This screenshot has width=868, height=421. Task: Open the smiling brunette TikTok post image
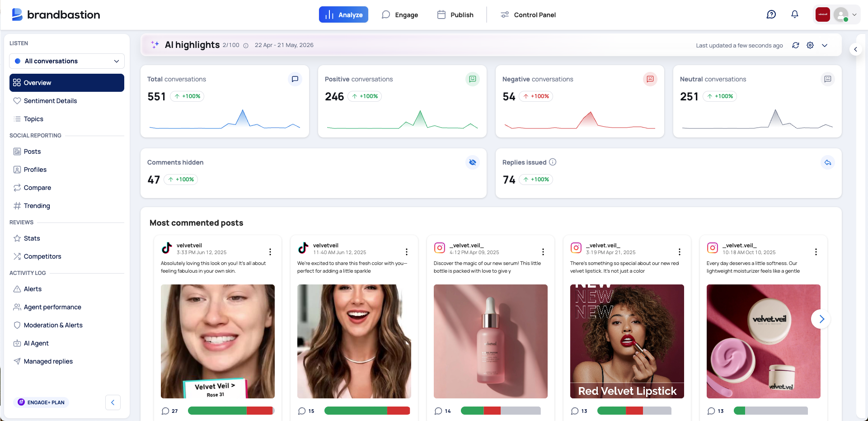tap(354, 341)
